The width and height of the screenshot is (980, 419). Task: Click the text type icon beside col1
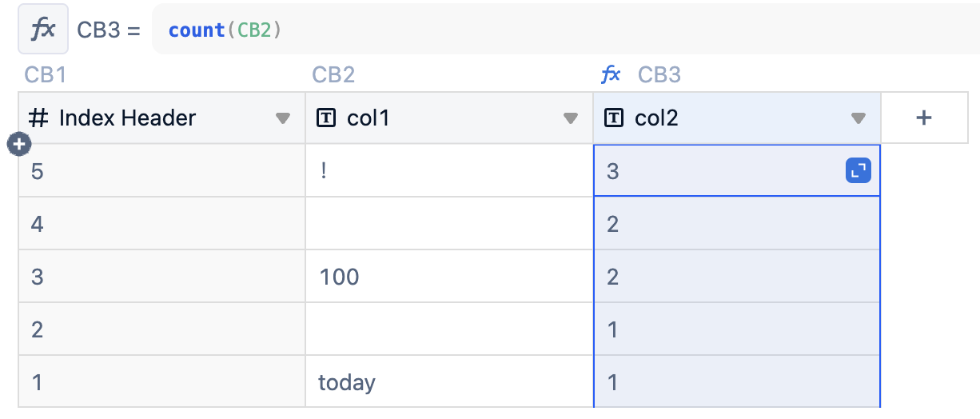click(x=326, y=118)
